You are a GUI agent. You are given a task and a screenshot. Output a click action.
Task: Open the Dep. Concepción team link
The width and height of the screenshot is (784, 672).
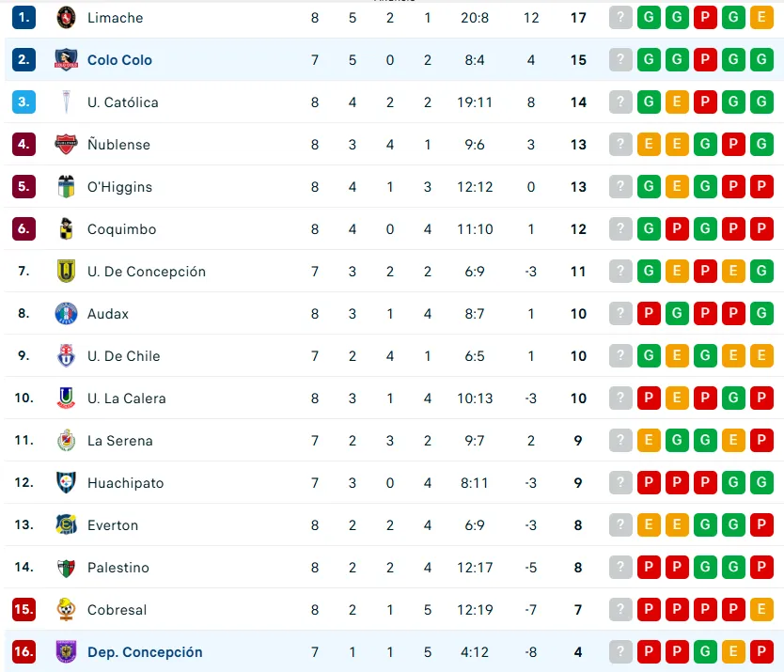pos(145,652)
